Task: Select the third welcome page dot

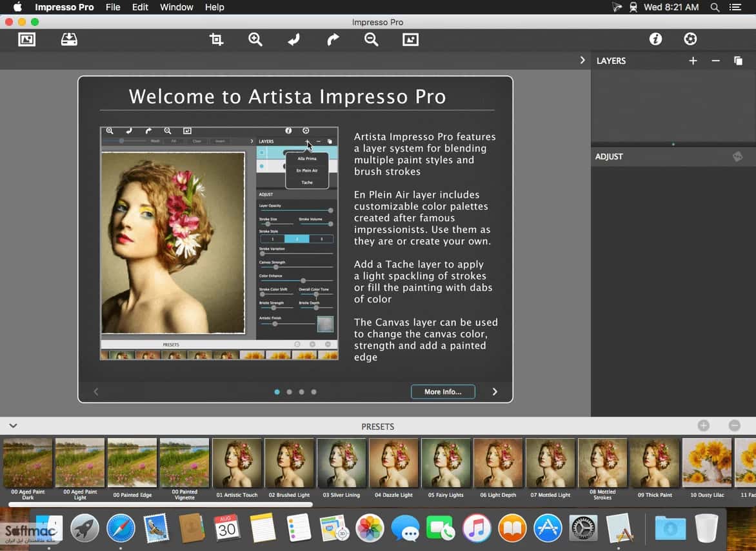Action: [301, 392]
